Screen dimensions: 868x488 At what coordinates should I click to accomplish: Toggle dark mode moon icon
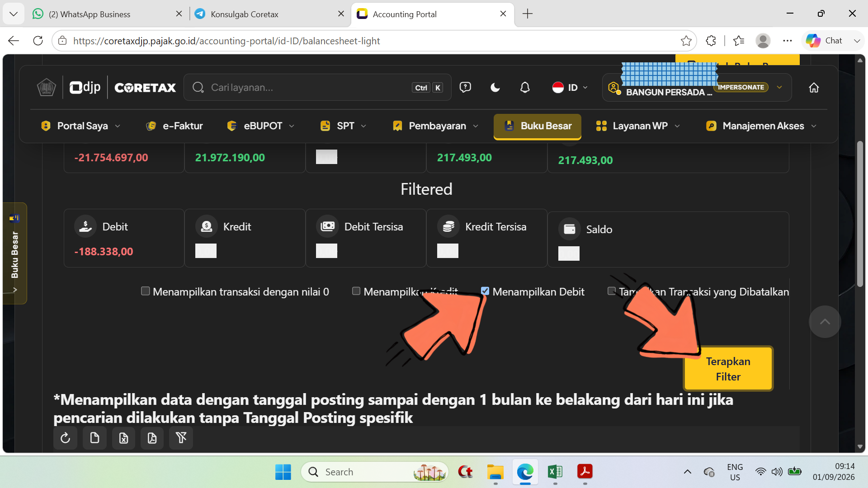495,88
